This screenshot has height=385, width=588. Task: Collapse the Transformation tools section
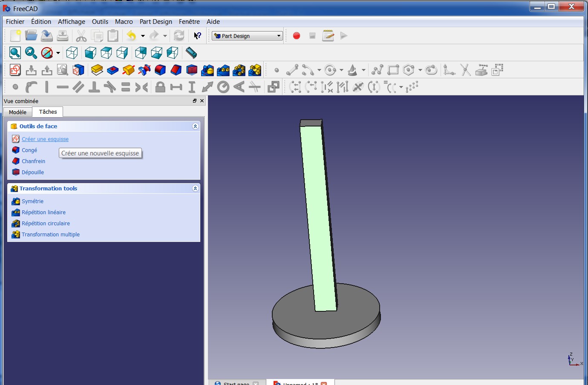(x=195, y=189)
